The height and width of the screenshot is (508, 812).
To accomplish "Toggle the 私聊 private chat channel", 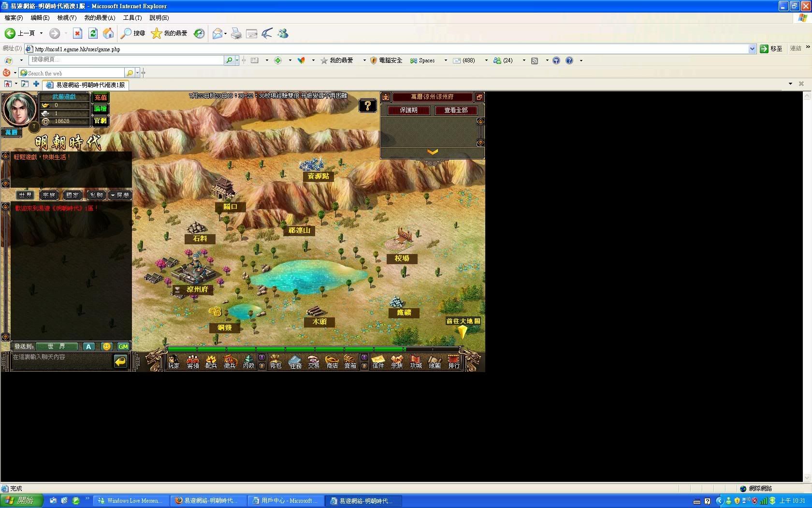I will click(x=96, y=195).
